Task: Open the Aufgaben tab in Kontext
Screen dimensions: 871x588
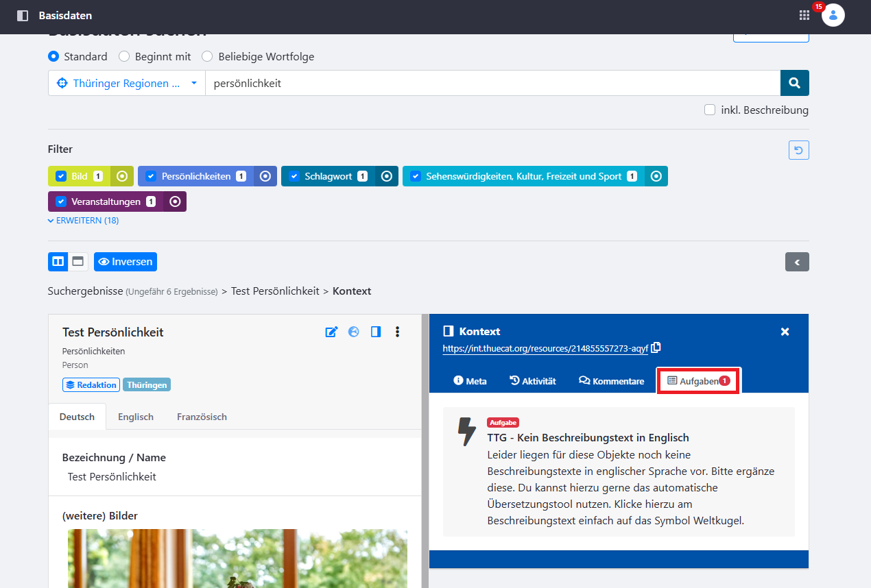Action: (699, 381)
